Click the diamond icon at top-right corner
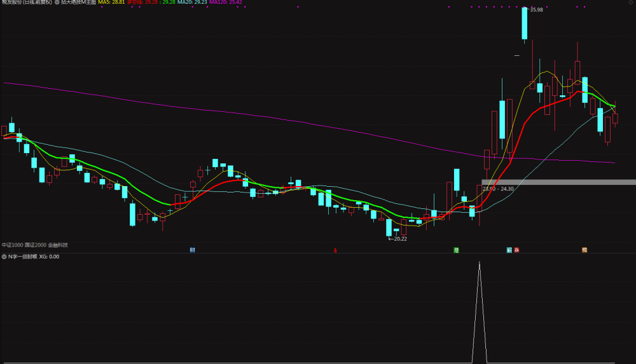Screen dimensions: 636x364 (630, 3)
